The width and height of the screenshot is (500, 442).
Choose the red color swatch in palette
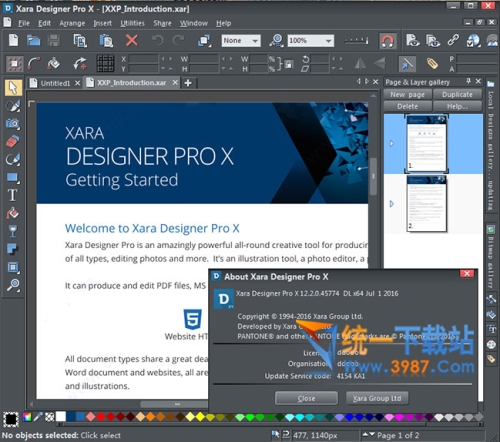tap(100, 417)
